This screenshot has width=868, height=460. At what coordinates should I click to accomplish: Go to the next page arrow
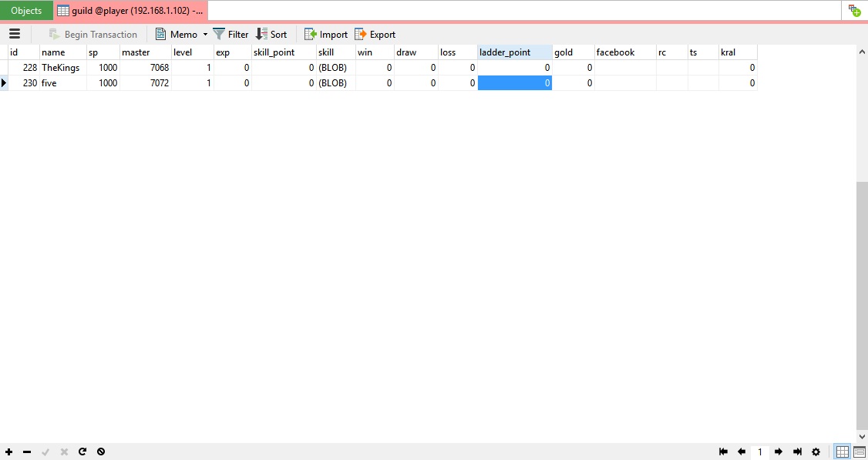[779, 452]
